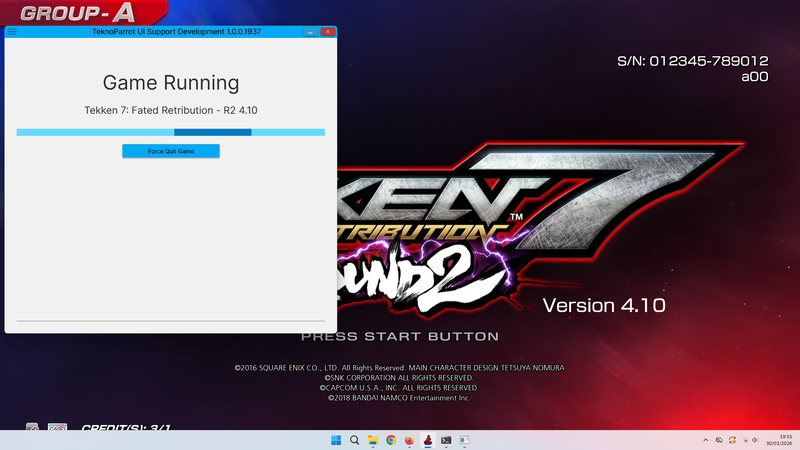The height and width of the screenshot is (450, 800).
Task: Click the 'Game Running' heading
Action: (171, 83)
